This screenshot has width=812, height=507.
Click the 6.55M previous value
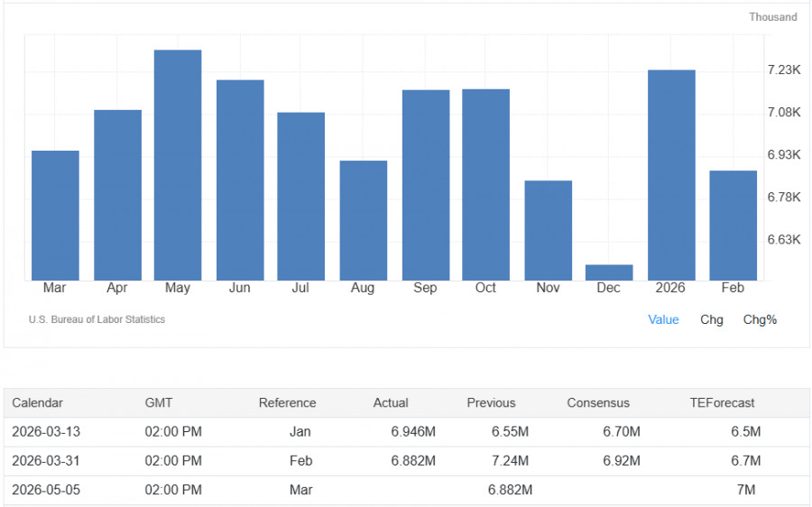510,432
